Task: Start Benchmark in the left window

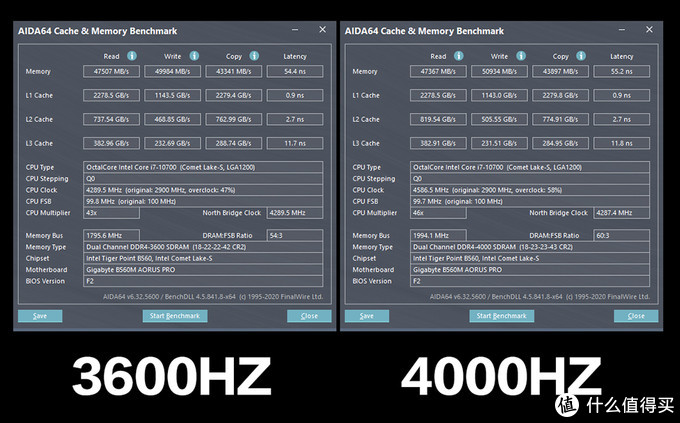Action: click(175, 316)
